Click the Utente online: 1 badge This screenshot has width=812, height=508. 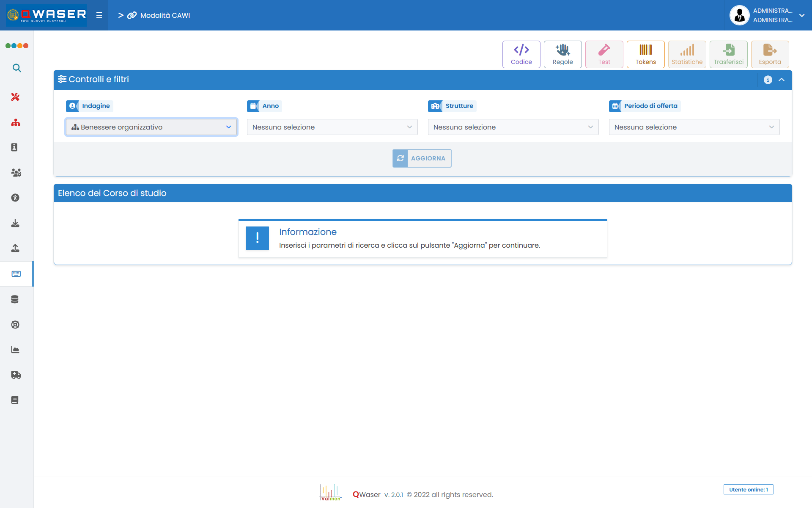coord(748,489)
